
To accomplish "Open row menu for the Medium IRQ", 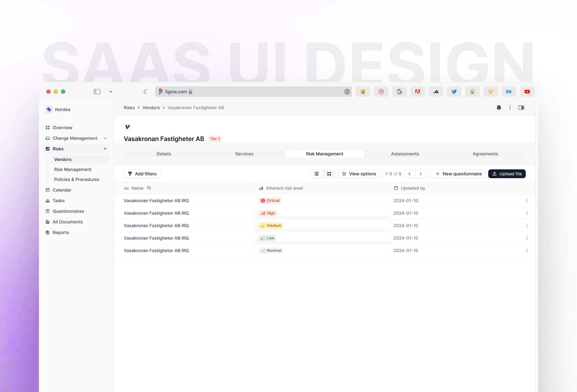I will tap(527, 225).
